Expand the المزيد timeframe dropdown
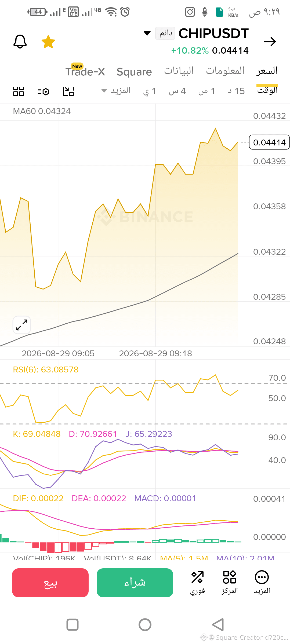The image size is (290, 644). pos(116,91)
